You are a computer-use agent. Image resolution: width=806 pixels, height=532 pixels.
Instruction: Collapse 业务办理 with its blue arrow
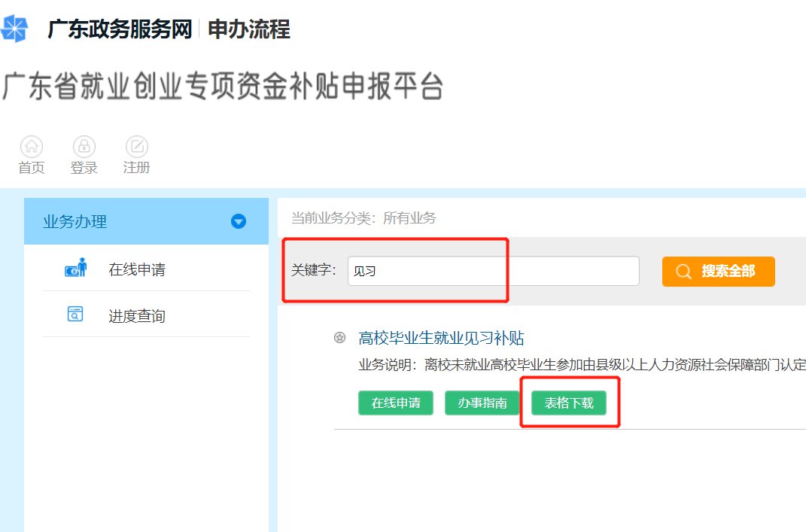(x=239, y=221)
